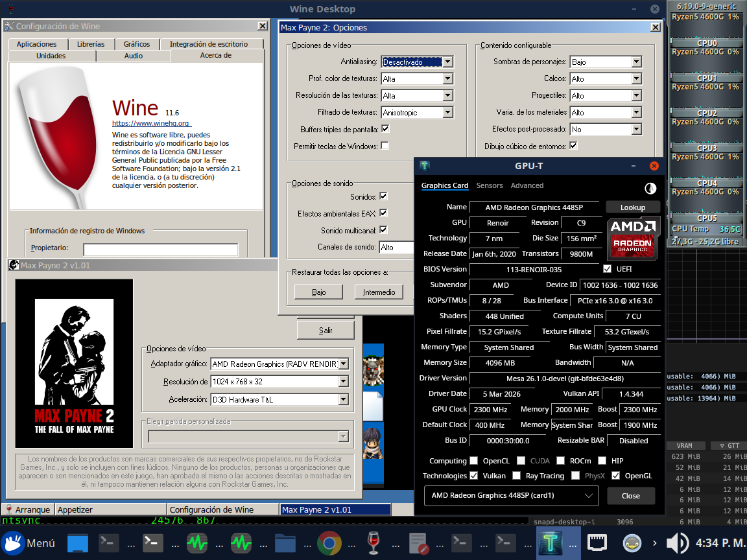The width and height of the screenshot is (747, 560).
Task: Select the blank document desktop icon
Action: pyautogui.click(x=373, y=405)
